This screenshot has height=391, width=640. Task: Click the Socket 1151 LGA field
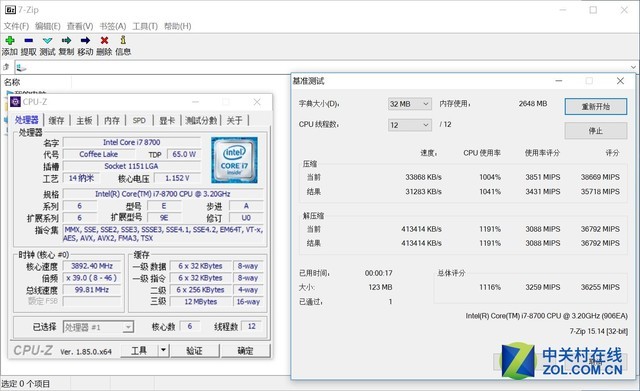coord(132,166)
